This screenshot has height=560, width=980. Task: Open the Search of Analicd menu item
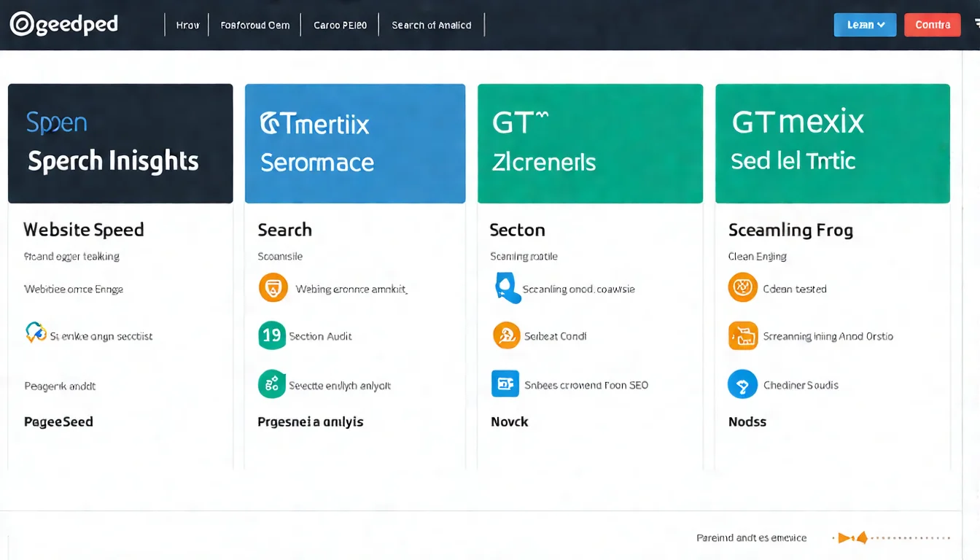(432, 25)
